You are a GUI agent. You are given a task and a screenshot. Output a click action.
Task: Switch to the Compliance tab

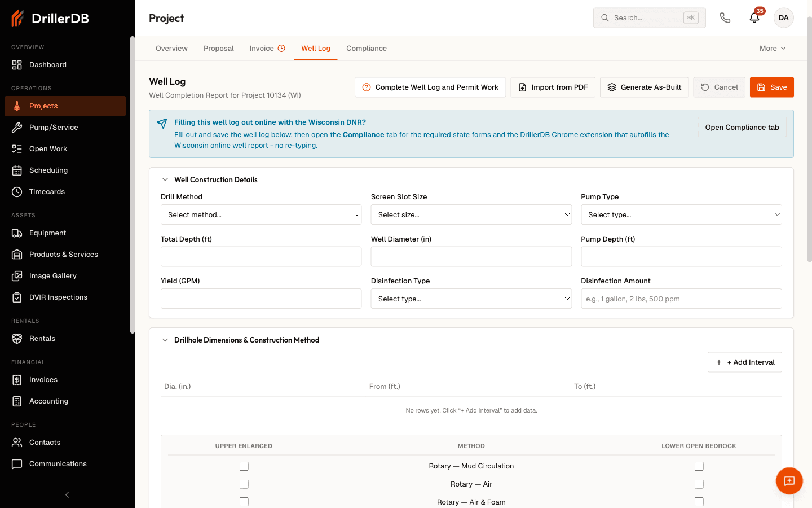(367, 49)
